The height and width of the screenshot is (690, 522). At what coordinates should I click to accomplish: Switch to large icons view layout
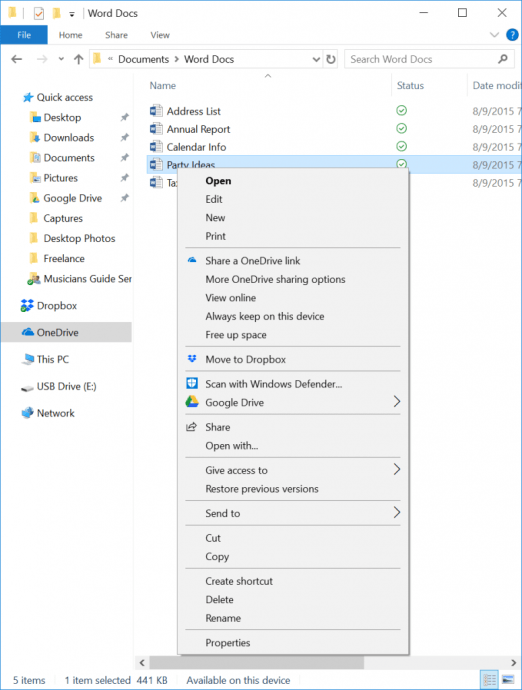point(508,680)
